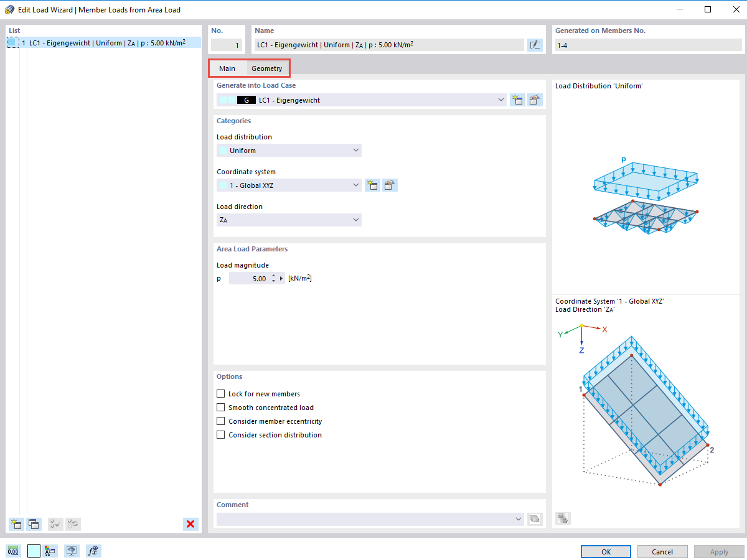The height and width of the screenshot is (560, 747).
Task: Edit the load wizard name via pencil icon
Action: 535,44
